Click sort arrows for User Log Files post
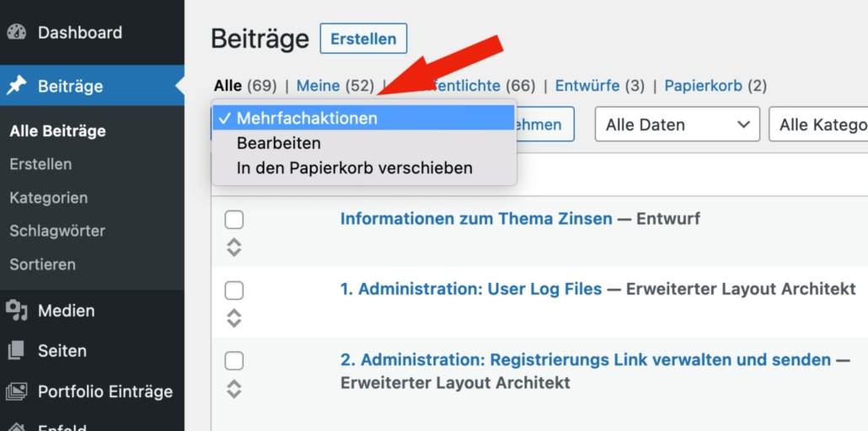 coord(234,318)
